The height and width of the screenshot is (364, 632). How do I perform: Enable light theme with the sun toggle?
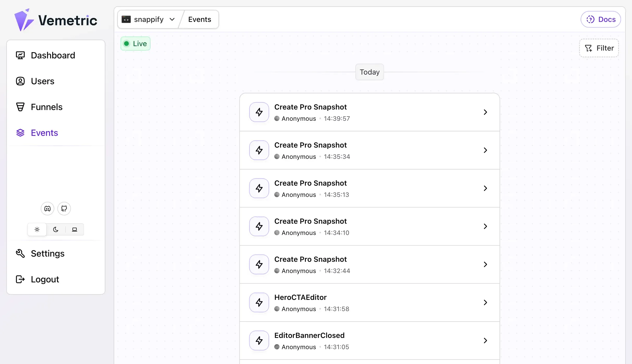click(37, 229)
